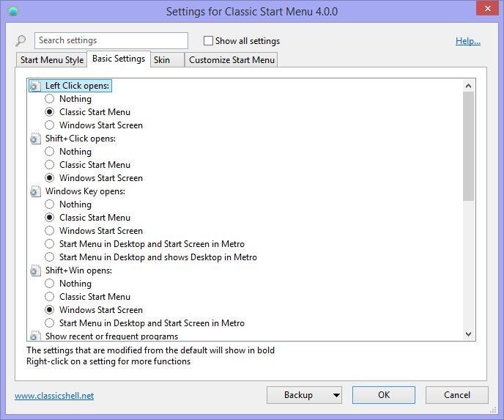Click the setting icon beside Windows Key opens
Image resolution: width=504 pixels, height=420 pixels.
[35, 191]
